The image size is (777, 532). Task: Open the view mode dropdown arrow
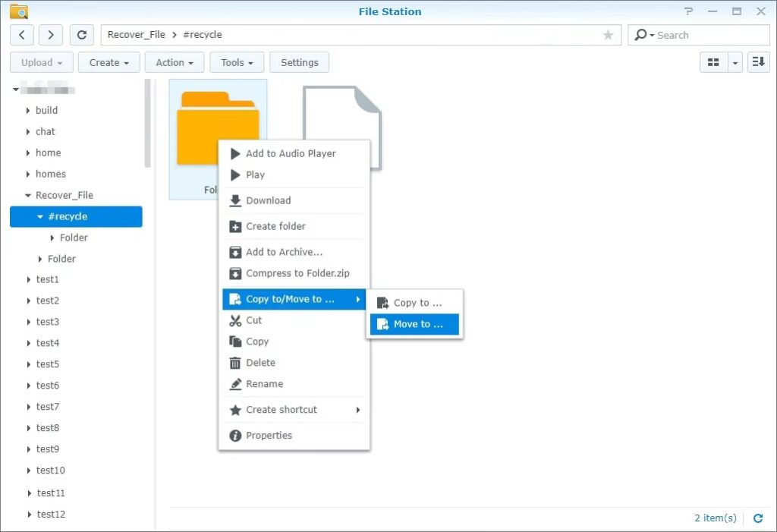click(x=735, y=63)
